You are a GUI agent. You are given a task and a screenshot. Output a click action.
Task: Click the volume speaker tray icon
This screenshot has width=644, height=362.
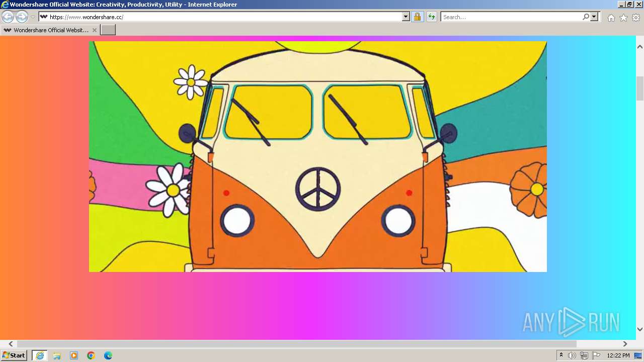572,355
